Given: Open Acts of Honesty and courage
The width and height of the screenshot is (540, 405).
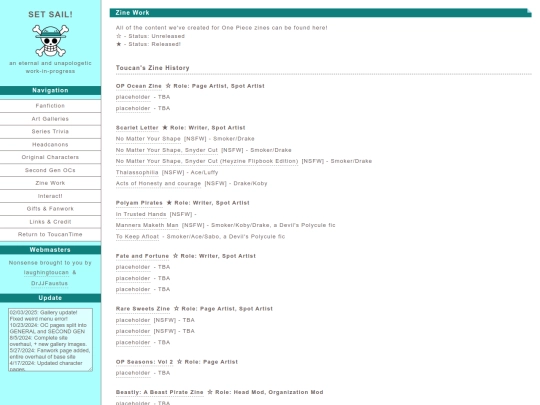Looking at the screenshot, I should (158, 184).
